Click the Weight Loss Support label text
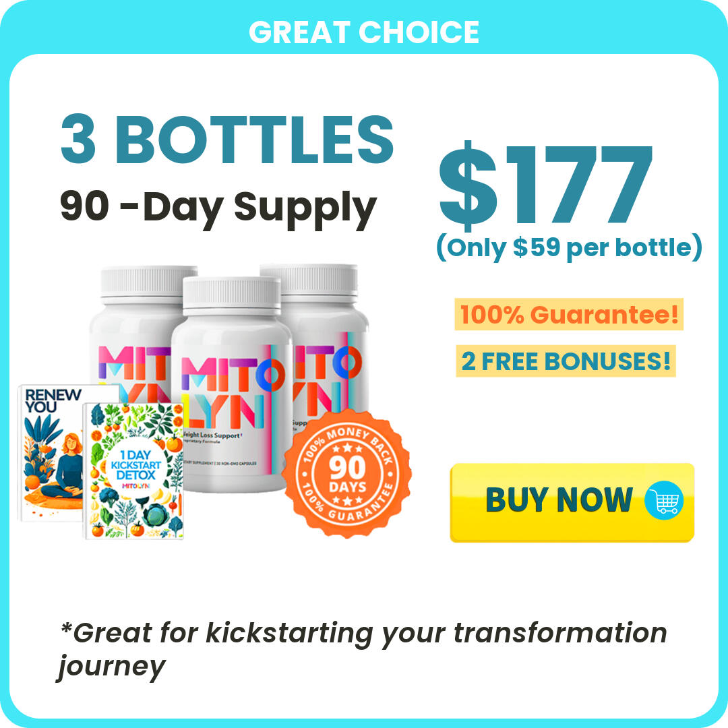The width and height of the screenshot is (728, 728). (x=212, y=435)
